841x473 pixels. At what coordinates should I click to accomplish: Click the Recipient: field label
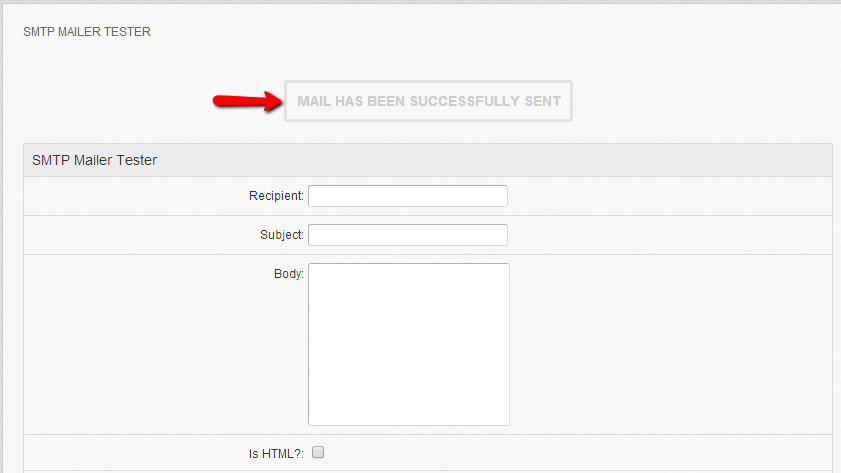coord(276,196)
